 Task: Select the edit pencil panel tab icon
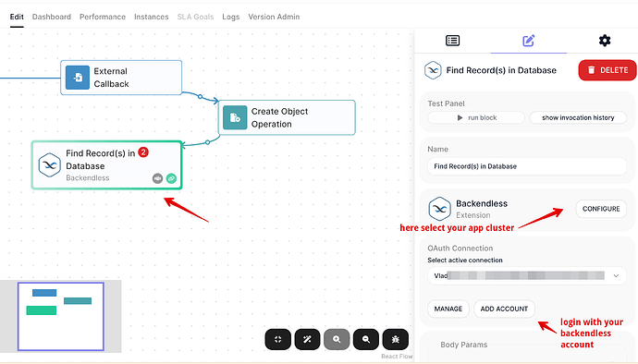(529, 41)
